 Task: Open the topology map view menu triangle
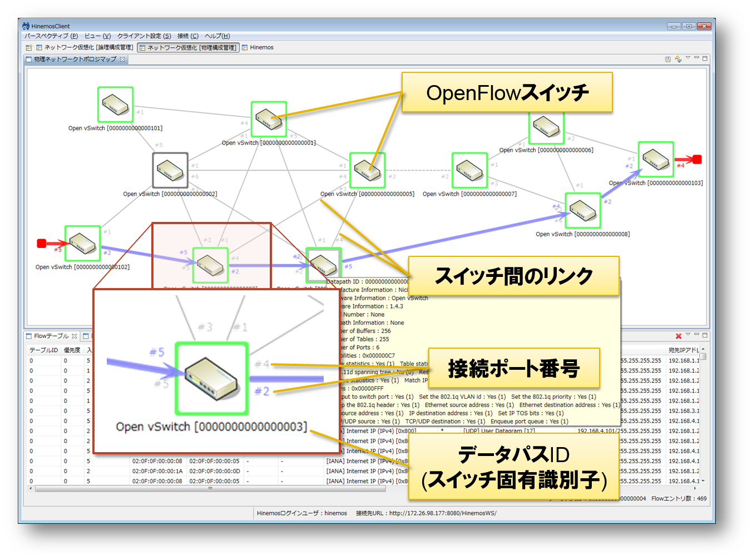click(688, 57)
